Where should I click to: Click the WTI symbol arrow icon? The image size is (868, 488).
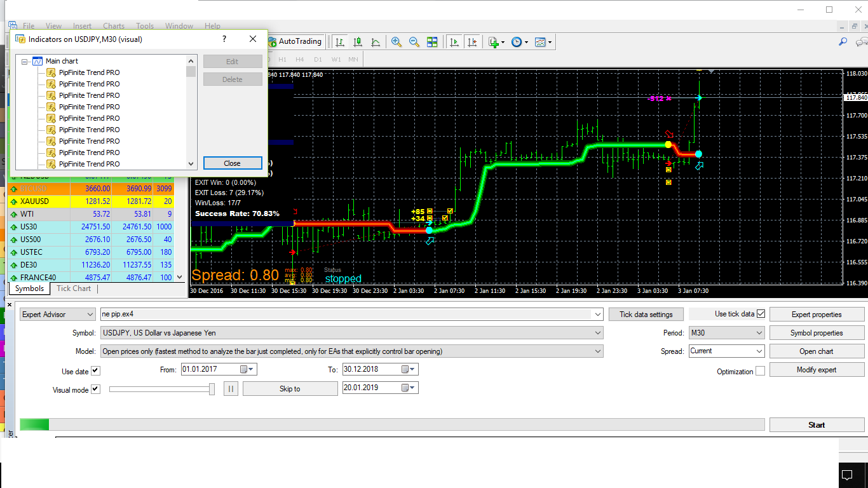13,214
